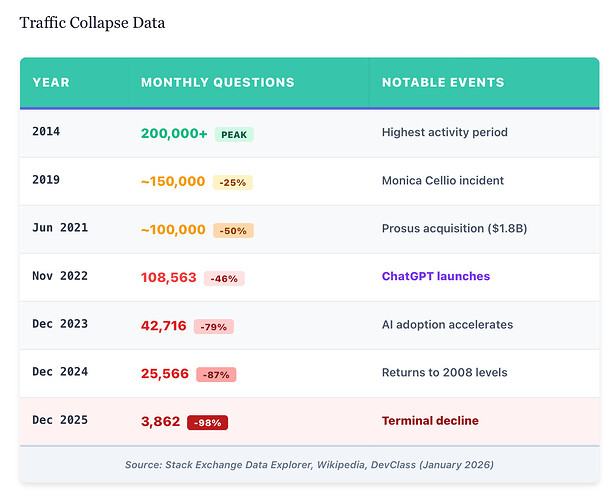Screen dimensions: 609x500
Task: Select the 108,563 value in the table
Action: 169,278
